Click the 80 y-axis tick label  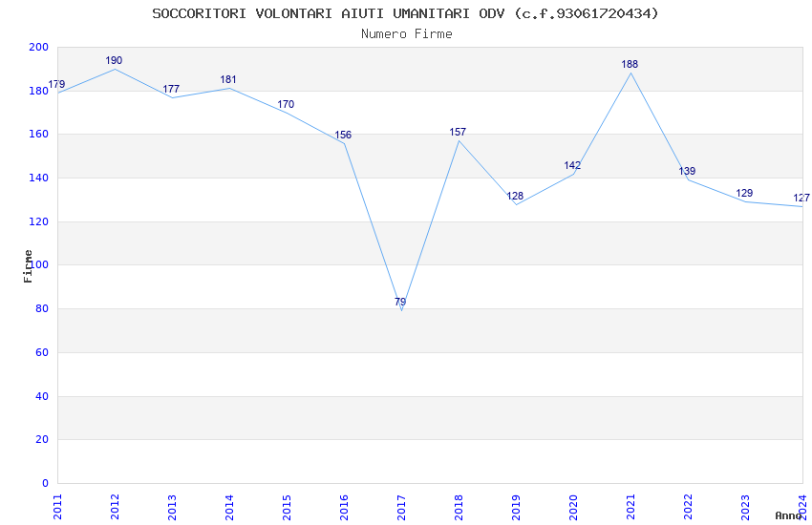tap(42, 308)
